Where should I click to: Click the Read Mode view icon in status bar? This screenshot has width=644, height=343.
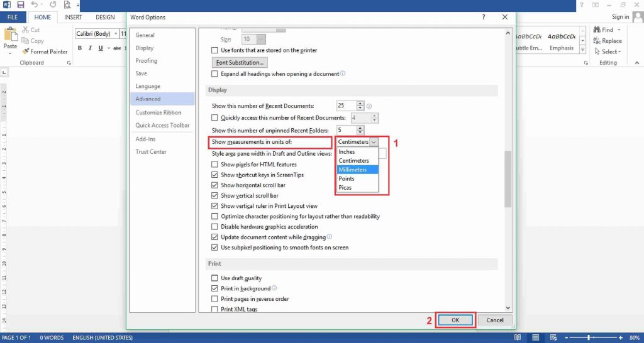[517, 338]
